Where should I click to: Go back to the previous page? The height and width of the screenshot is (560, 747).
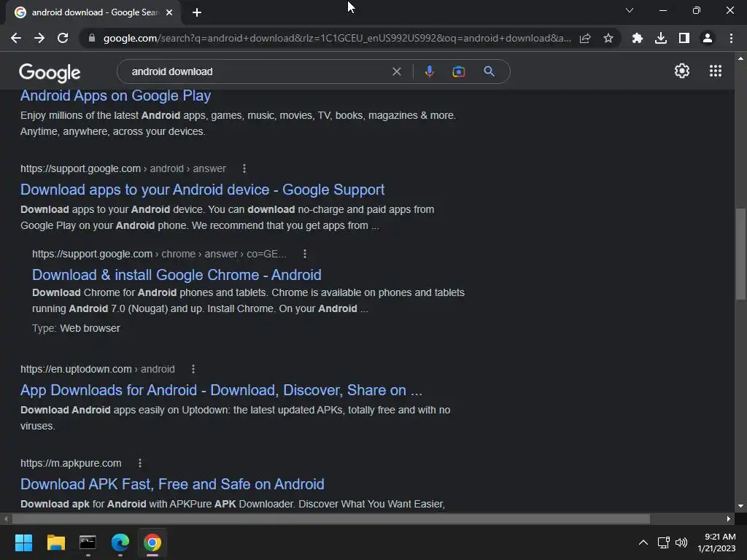pyautogui.click(x=16, y=38)
